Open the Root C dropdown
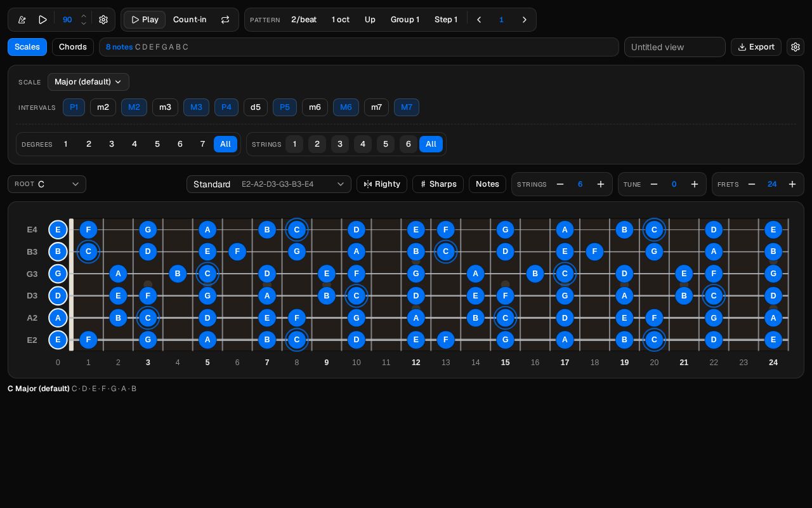 47,184
